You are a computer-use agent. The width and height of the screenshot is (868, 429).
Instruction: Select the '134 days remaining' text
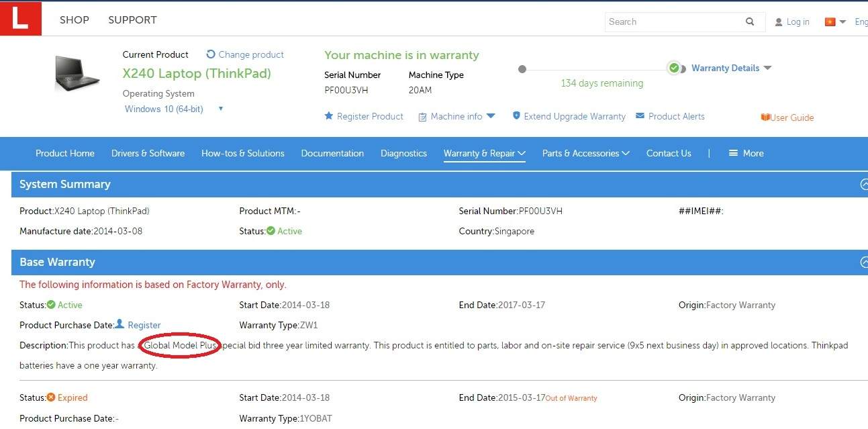pyautogui.click(x=602, y=83)
